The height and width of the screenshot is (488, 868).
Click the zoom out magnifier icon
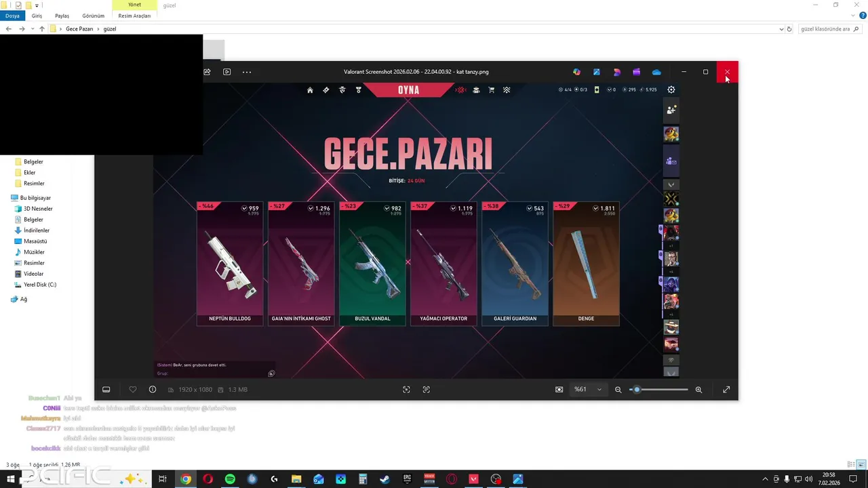coord(618,390)
